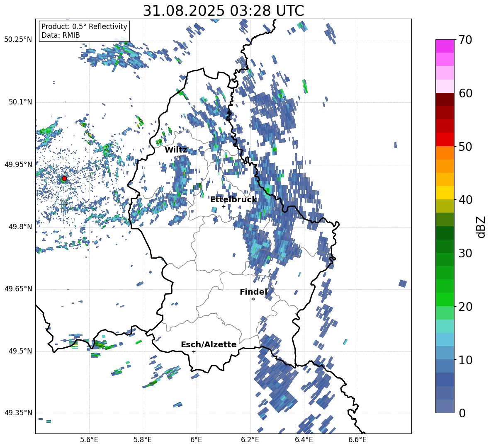Click the orange colorbar segment below 50
Screen dimensions: 491x448
445,153
